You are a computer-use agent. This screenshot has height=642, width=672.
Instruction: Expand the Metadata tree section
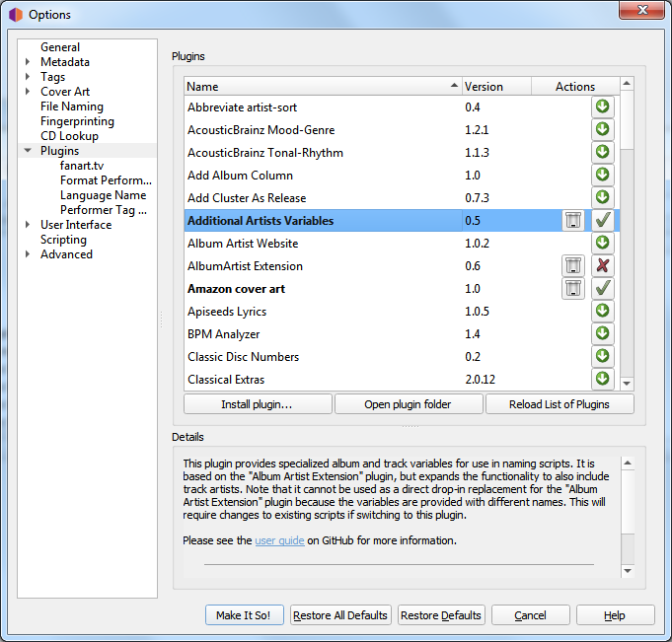point(28,62)
